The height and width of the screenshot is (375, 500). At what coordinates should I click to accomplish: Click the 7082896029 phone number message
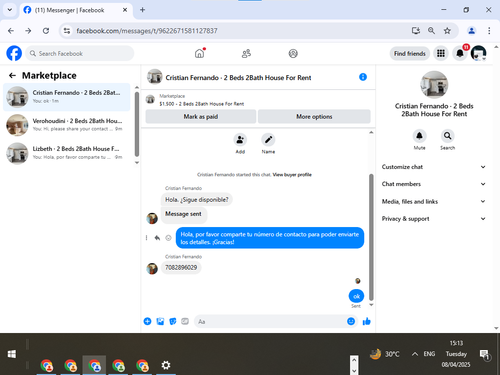tap(181, 268)
